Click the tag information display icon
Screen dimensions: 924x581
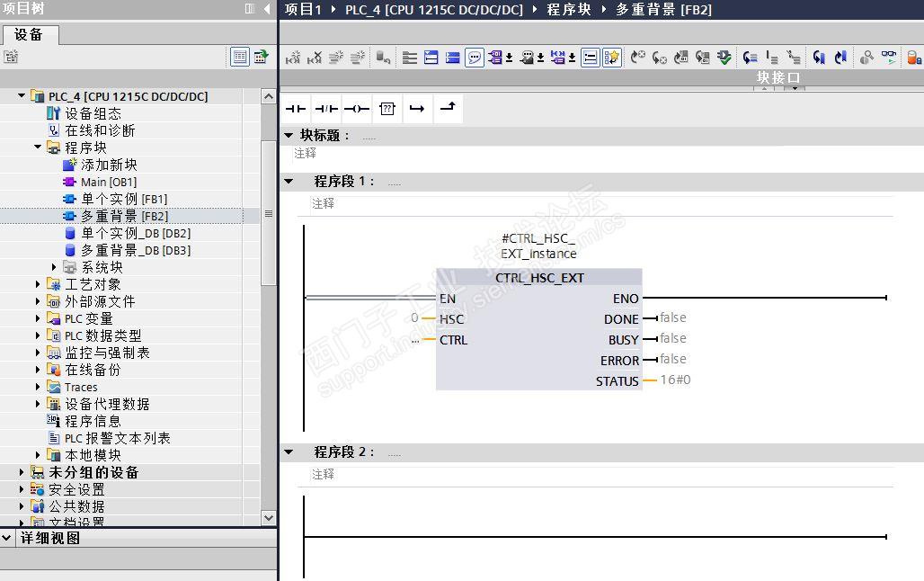[528, 58]
